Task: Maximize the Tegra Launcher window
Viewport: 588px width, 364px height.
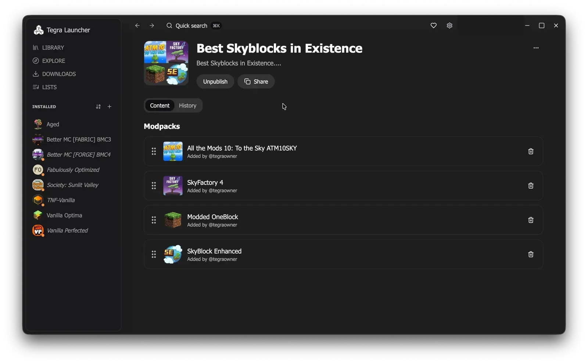Action: (x=541, y=26)
